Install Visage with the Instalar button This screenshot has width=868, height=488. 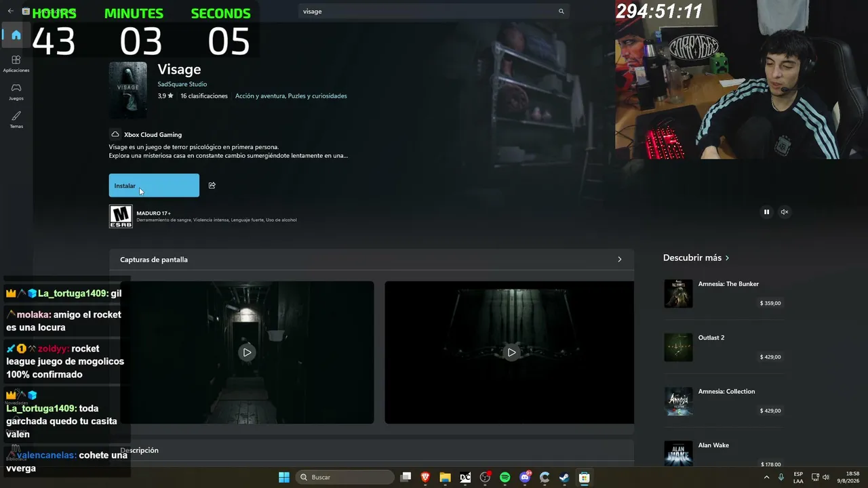(154, 186)
